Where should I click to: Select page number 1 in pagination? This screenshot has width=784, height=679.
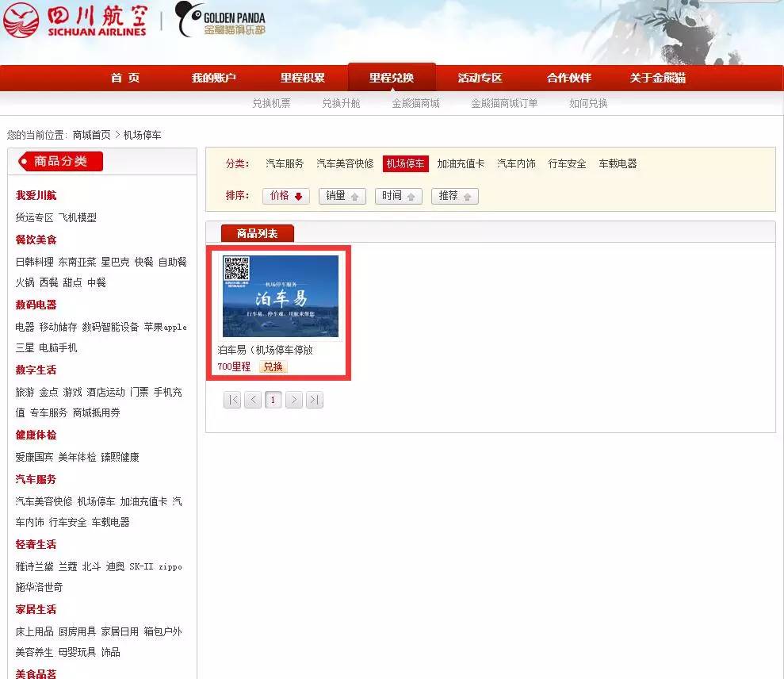click(273, 400)
